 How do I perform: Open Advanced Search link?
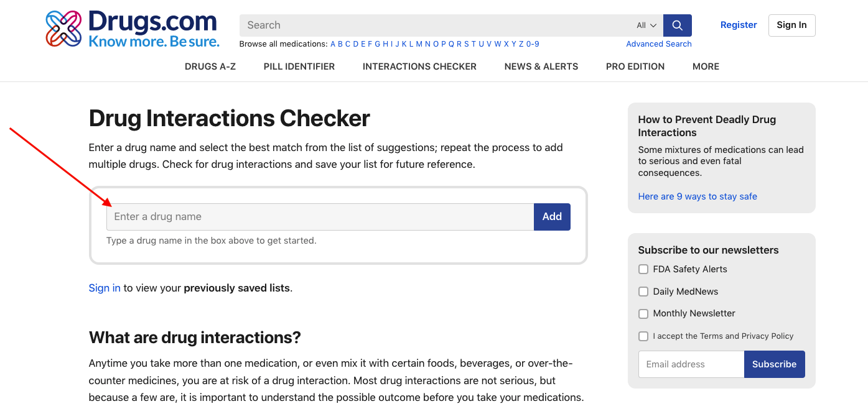tap(659, 44)
